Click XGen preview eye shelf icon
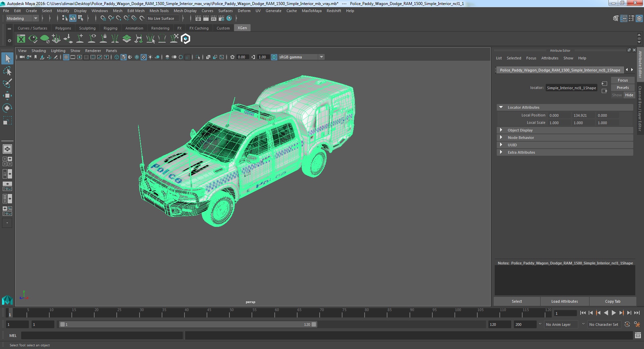Image resolution: width=644 pixels, height=349 pixels. [33, 39]
